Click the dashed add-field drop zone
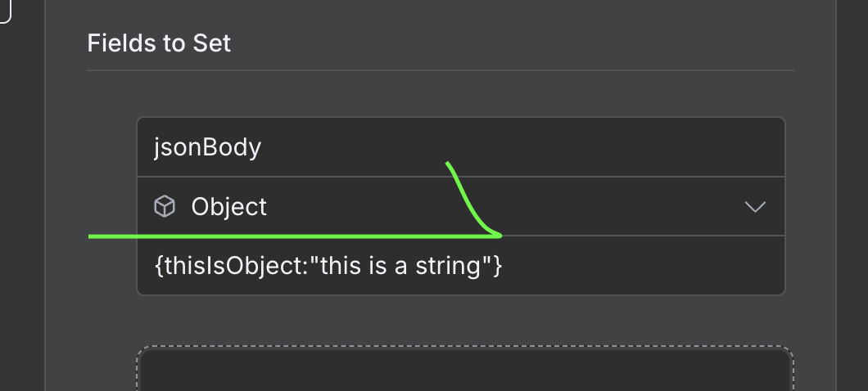The width and height of the screenshot is (868, 391). pos(464,370)
